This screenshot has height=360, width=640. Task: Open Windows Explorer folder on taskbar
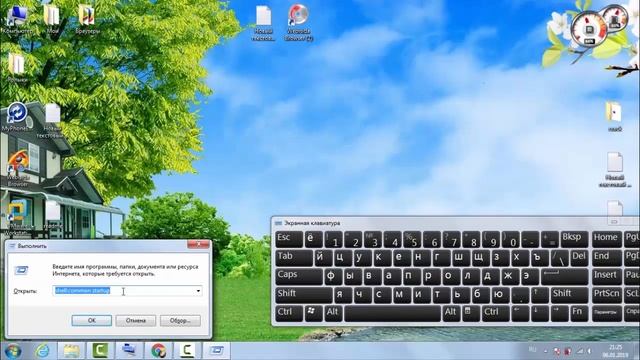coord(71,351)
